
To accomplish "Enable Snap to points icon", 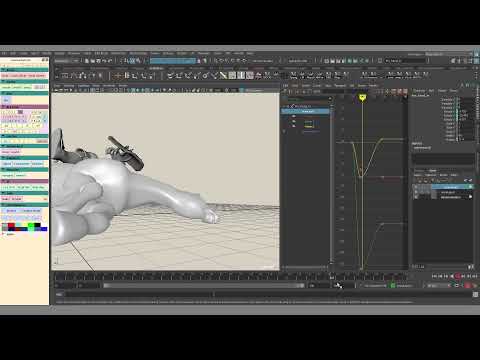I will point(228,61).
